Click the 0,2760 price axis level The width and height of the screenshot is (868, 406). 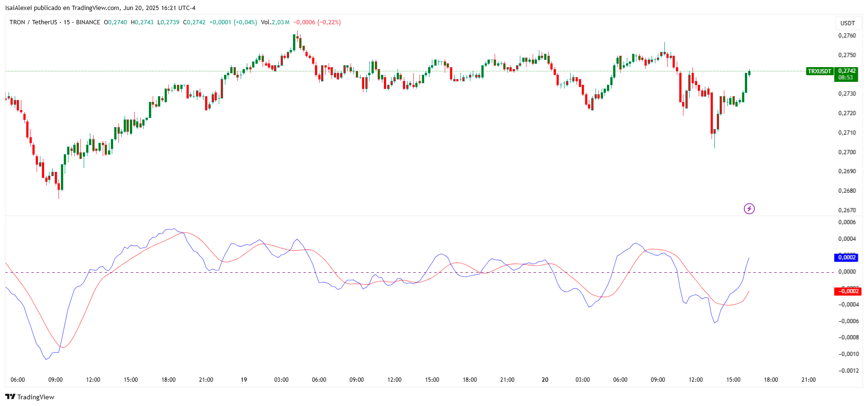847,36
